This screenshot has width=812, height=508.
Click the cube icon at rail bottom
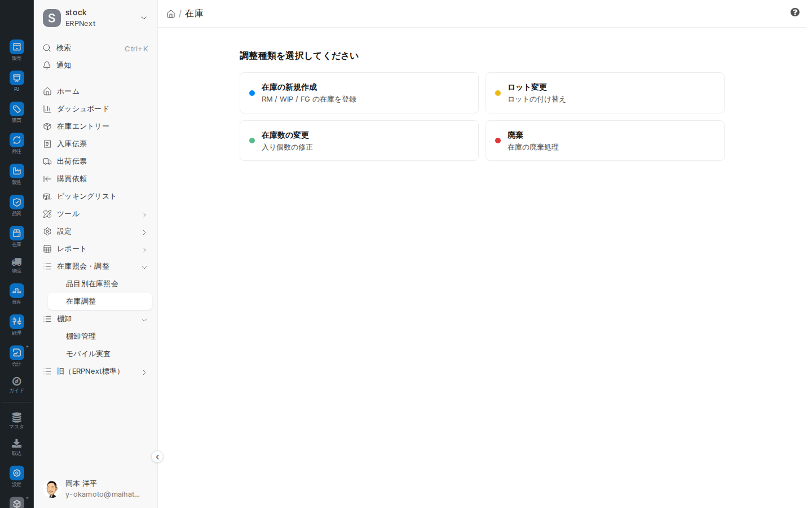click(17, 503)
